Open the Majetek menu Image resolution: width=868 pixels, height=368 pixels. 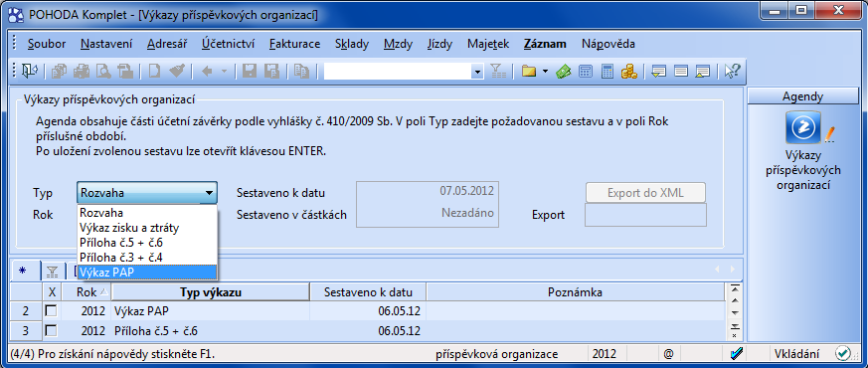click(488, 44)
